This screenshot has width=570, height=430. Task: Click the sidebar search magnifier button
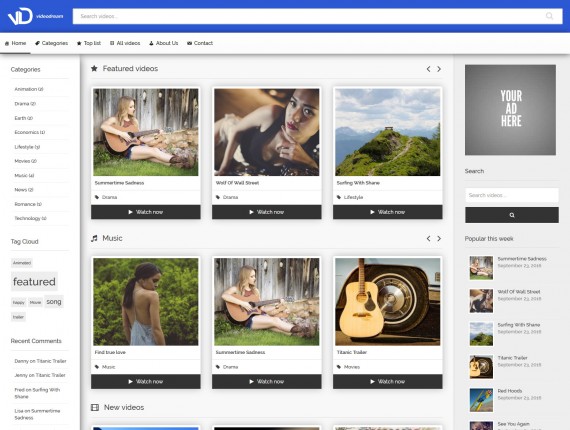(x=512, y=215)
